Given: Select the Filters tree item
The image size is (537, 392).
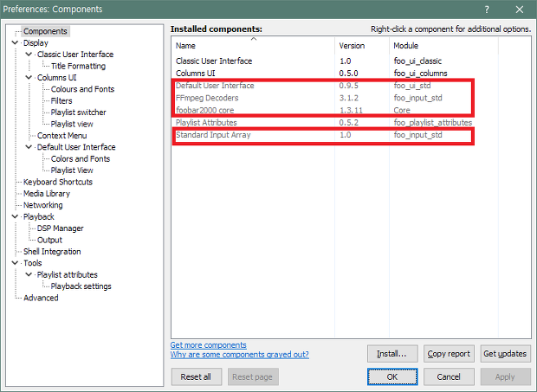Looking at the screenshot, I should 61,100.
